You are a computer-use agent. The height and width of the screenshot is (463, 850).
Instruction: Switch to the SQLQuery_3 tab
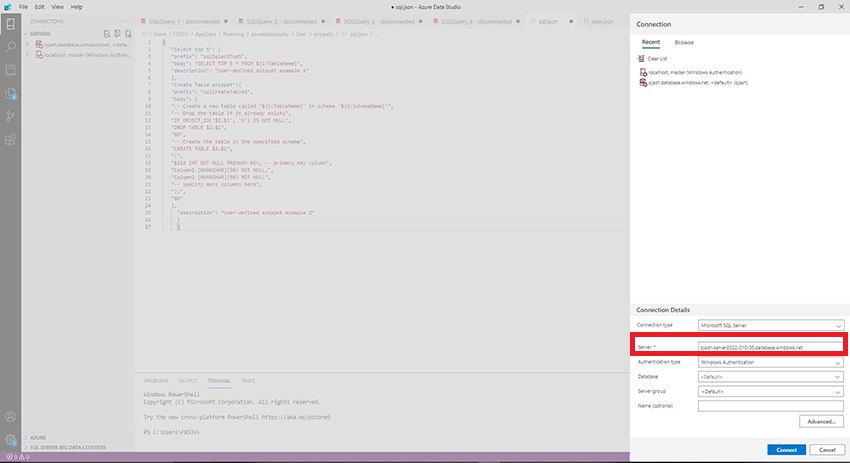pos(379,22)
